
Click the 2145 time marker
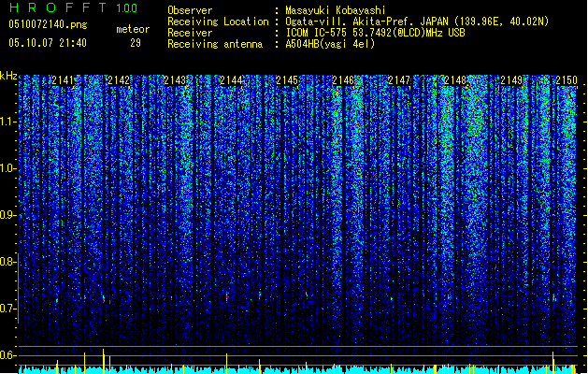[287, 80]
